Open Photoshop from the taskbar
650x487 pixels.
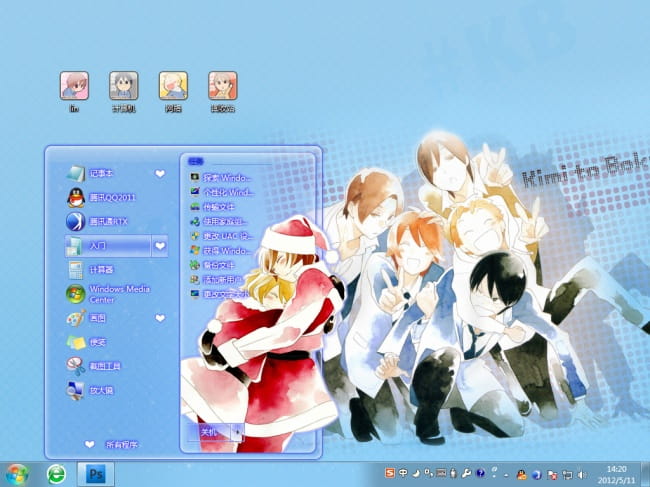point(98,472)
